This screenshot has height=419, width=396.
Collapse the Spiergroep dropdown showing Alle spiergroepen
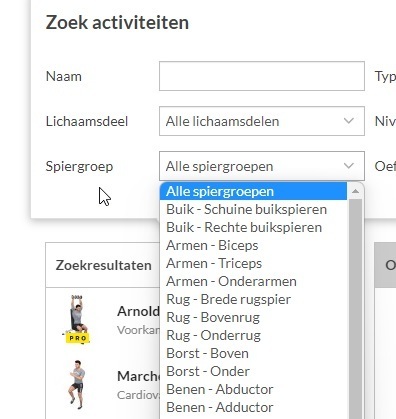click(x=262, y=166)
